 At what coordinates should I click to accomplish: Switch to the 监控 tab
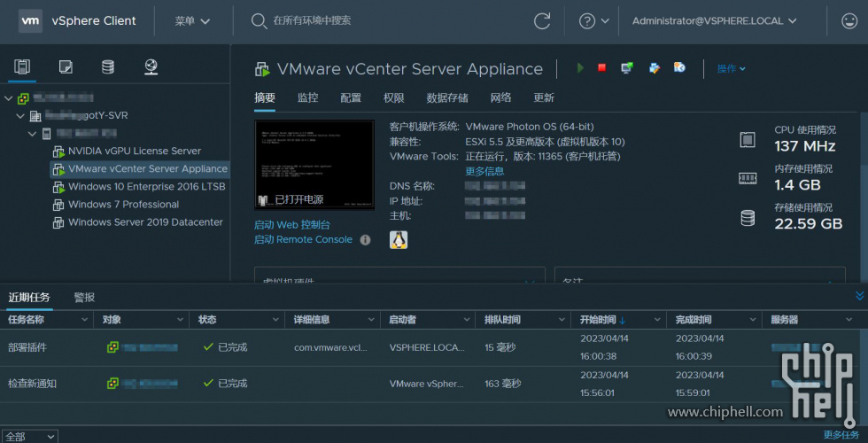tap(308, 98)
